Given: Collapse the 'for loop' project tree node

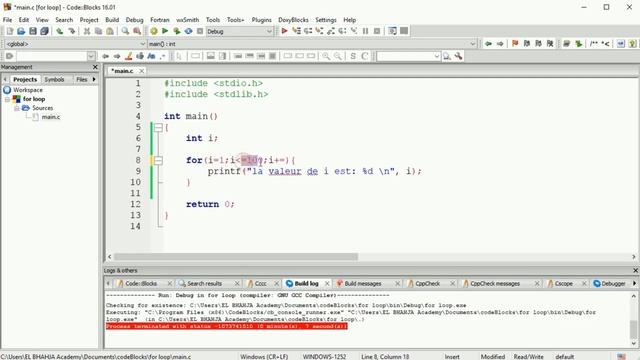Looking at the screenshot, I should point(7,99).
